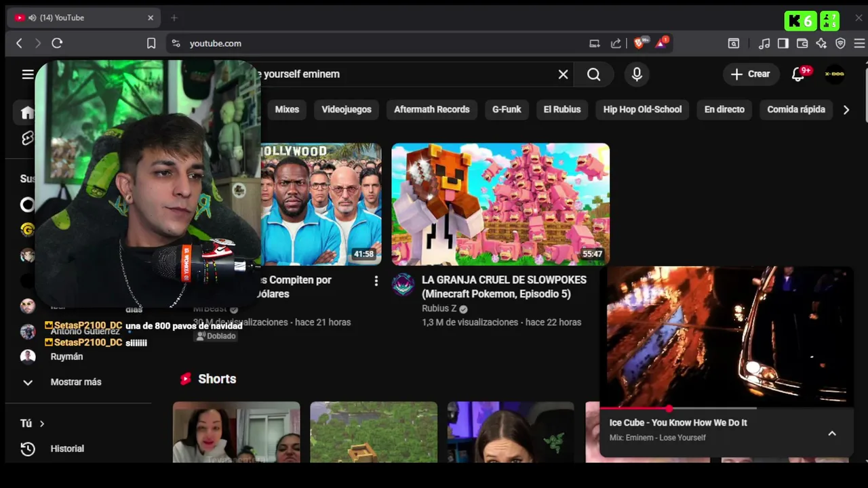The width and height of the screenshot is (868, 488).
Task: Click the miniplayer video frame
Action: tap(727, 336)
